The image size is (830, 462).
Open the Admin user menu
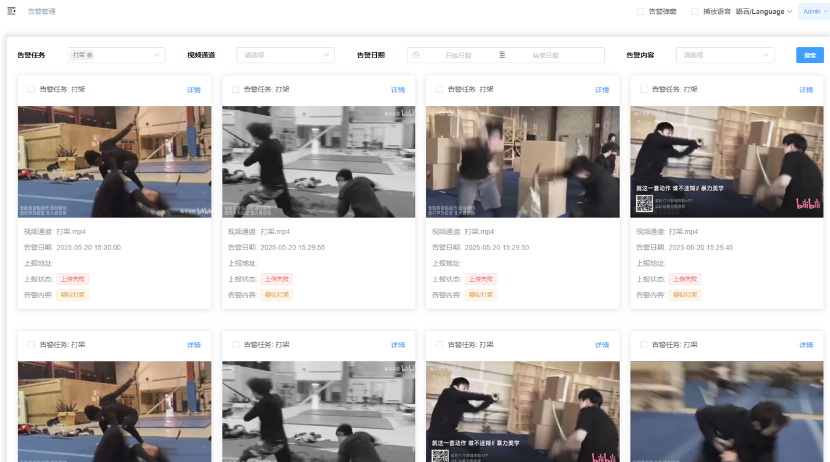pos(815,11)
